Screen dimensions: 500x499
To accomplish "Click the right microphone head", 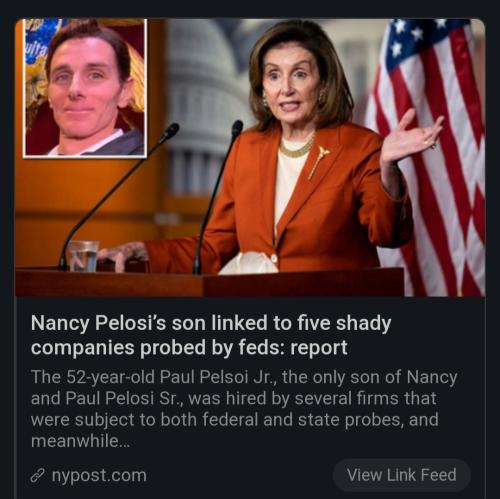I will [x=237, y=128].
